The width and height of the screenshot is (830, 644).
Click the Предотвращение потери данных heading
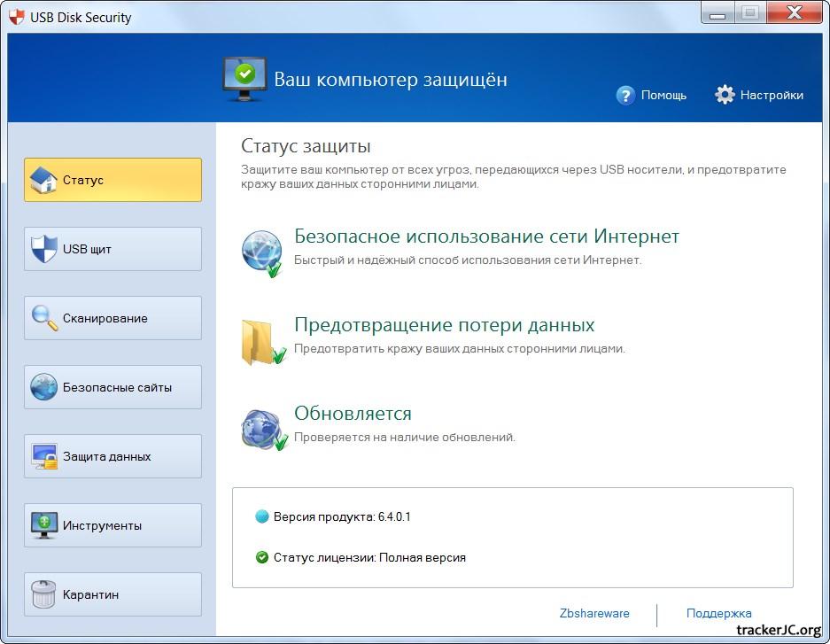444,325
